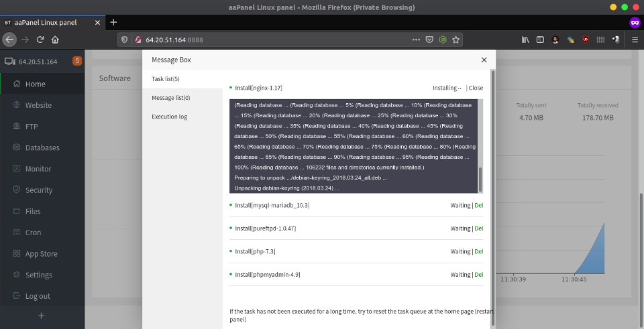
Task: Close the aaPanel Linux panel tab
Action: point(97,23)
